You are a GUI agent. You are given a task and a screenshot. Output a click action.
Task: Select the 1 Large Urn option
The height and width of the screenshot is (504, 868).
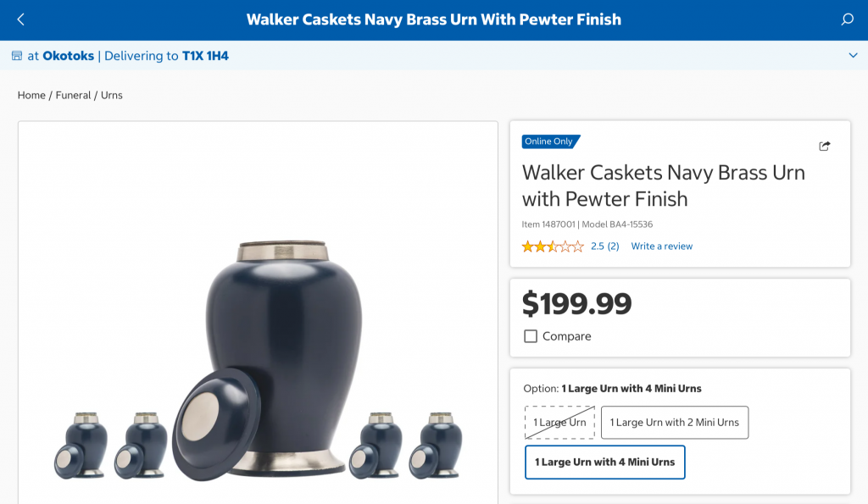[x=559, y=423]
